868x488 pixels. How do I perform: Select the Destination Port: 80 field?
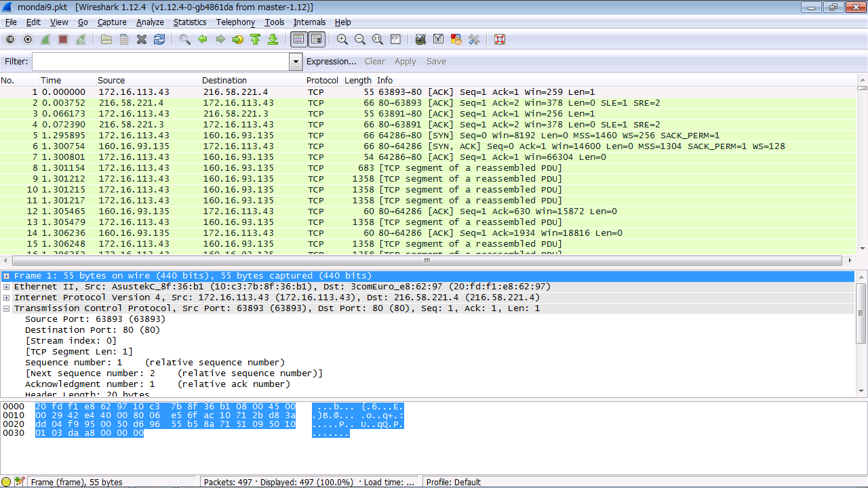[x=92, y=330]
